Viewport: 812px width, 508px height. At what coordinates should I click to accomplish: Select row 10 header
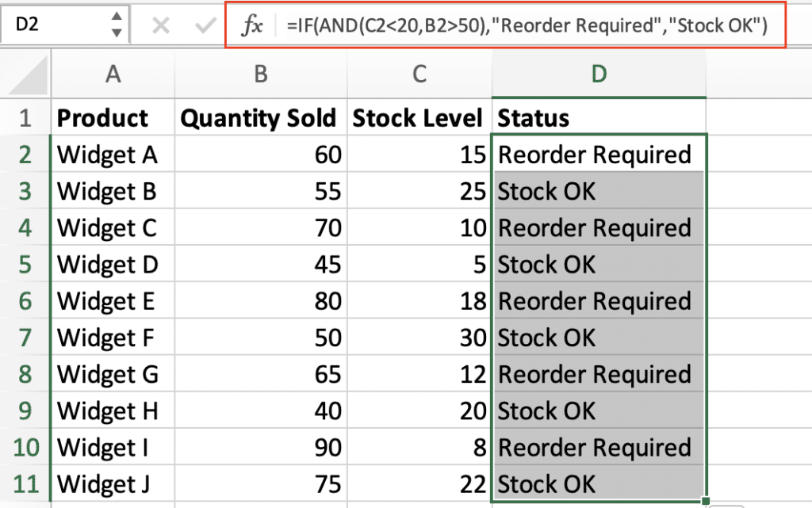point(25,447)
